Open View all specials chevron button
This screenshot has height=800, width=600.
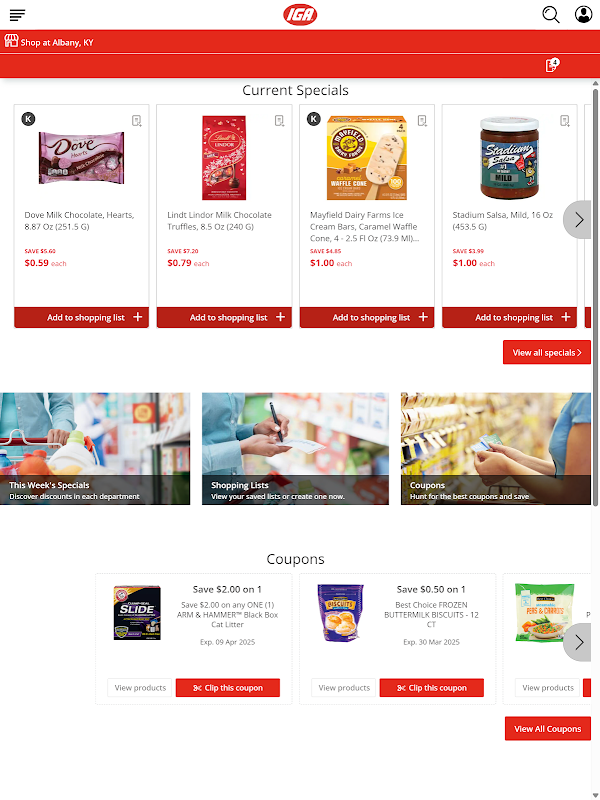[x=546, y=352]
